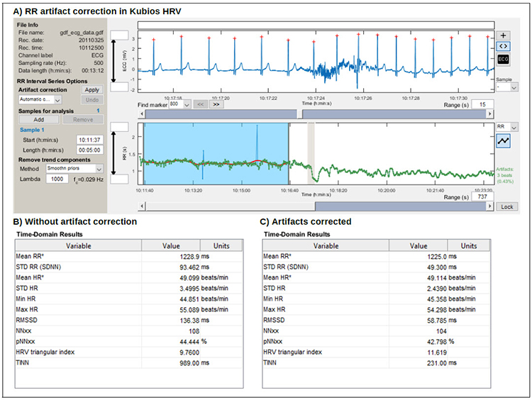The image size is (532, 400).
Task: Select the TINN value 231.00
Action: 437,363
